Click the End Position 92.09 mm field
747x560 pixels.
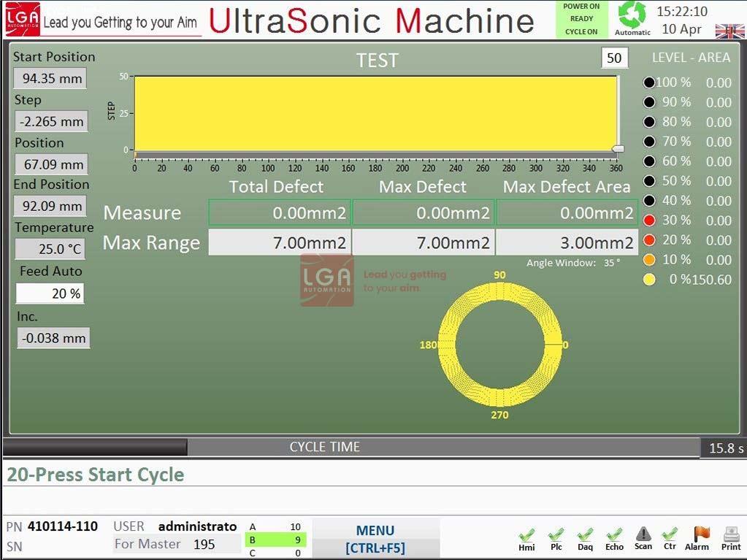click(50, 206)
